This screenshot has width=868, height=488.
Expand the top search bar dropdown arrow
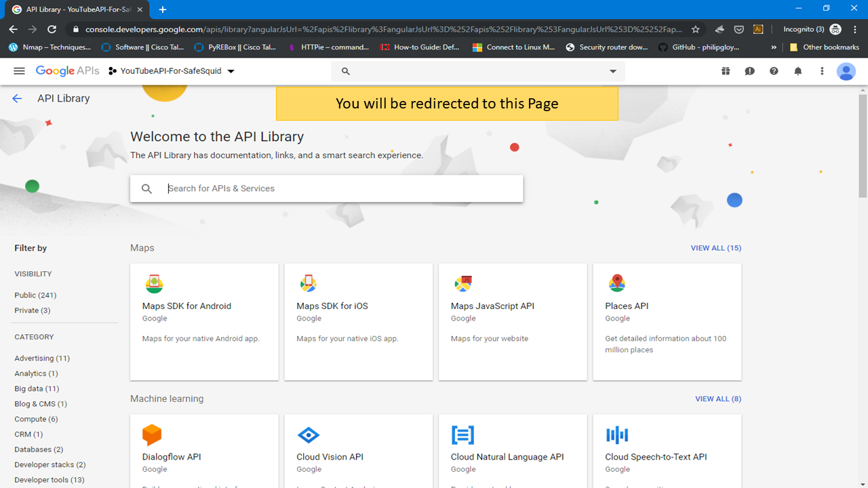pos(613,71)
